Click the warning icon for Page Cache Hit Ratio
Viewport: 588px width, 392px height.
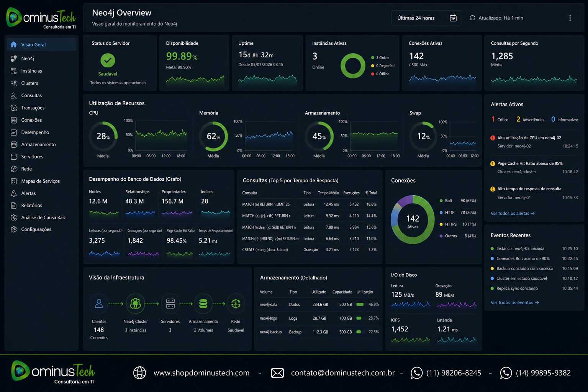(x=493, y=163)
